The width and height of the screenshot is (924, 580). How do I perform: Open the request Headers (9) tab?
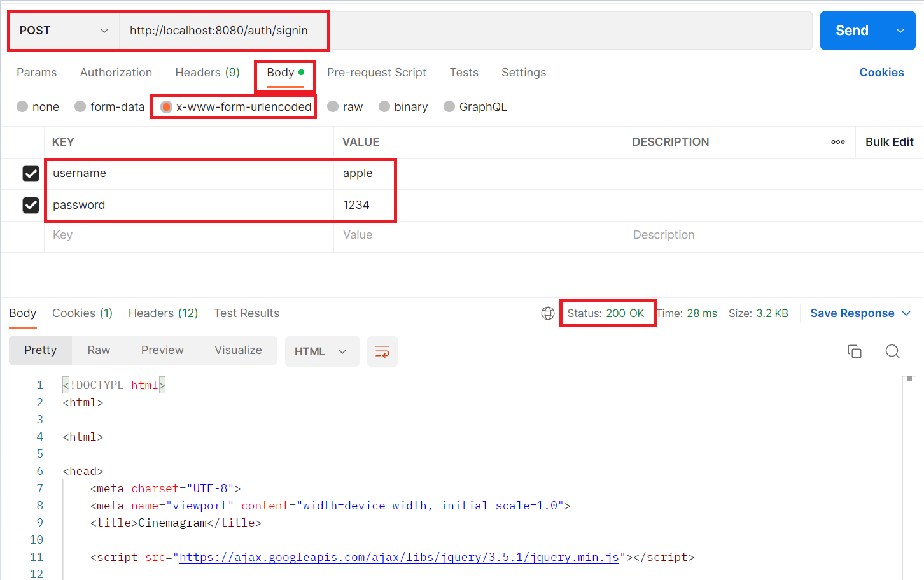pos(207,73)
